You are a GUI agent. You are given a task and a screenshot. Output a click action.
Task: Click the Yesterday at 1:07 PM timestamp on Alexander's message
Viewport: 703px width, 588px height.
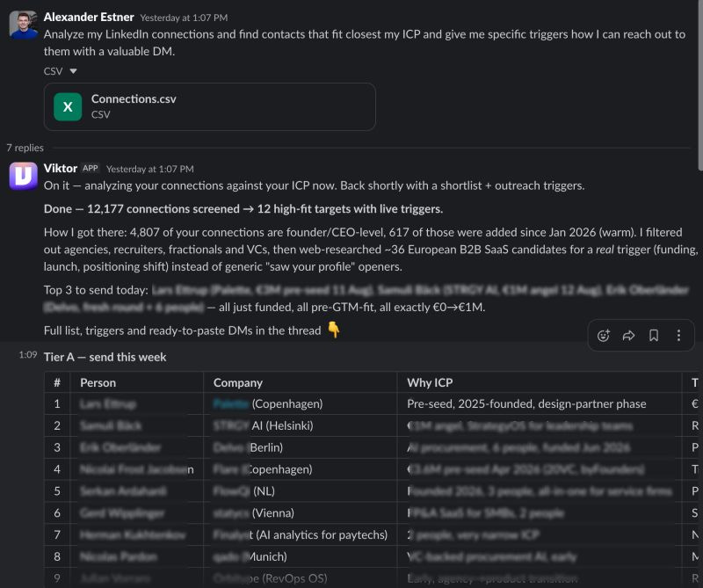pos(184,18)
